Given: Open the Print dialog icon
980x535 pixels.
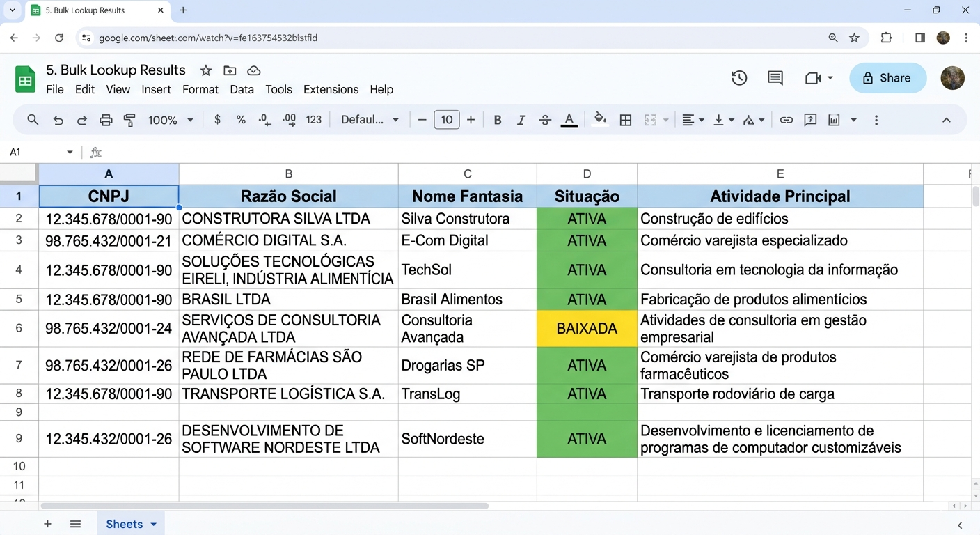Looking at the screenshot, I should 106,119.
